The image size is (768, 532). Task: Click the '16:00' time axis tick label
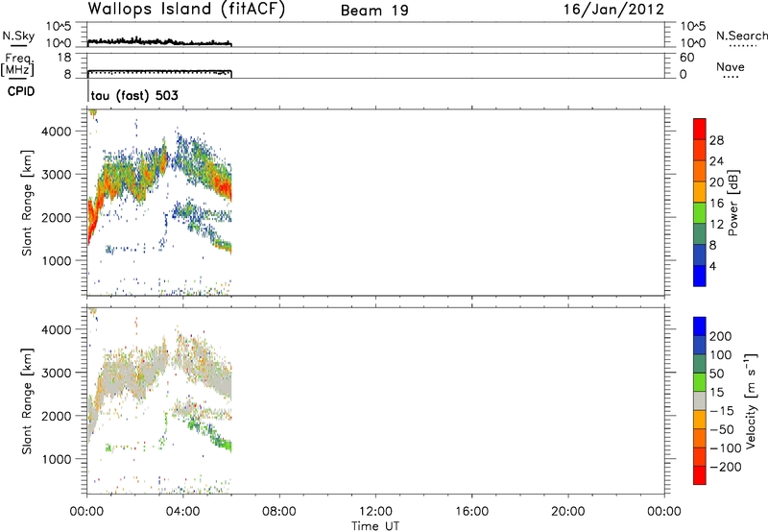pyautogui.click(x=471, y=512)
